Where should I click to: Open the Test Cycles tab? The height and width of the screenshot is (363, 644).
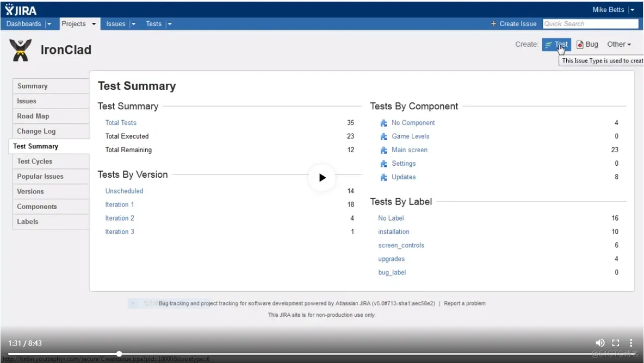pos(51,161)
